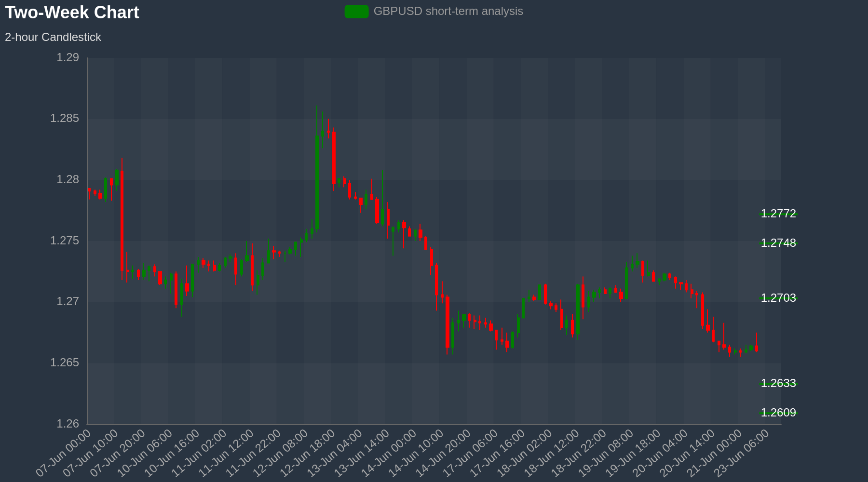This screenshot has width=868, height=482.
Task: Click the 1.27 y-axis label
Action: tap(68, 302)
